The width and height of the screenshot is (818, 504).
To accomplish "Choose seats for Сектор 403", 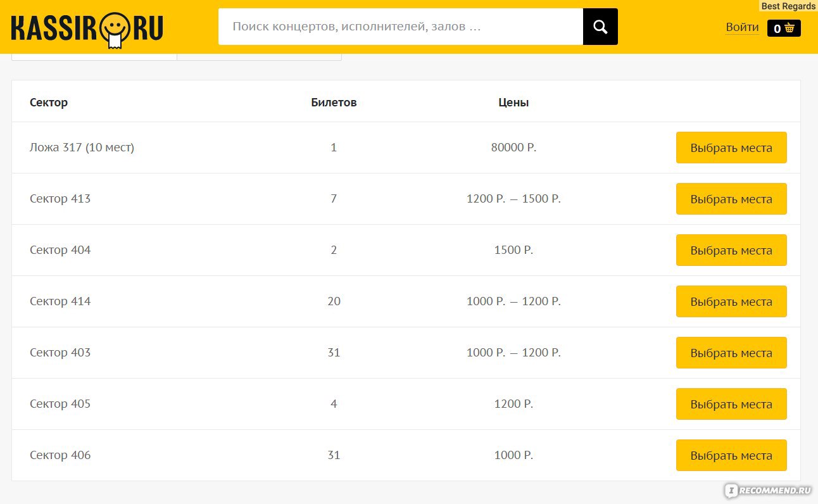I will pos(731,353).
